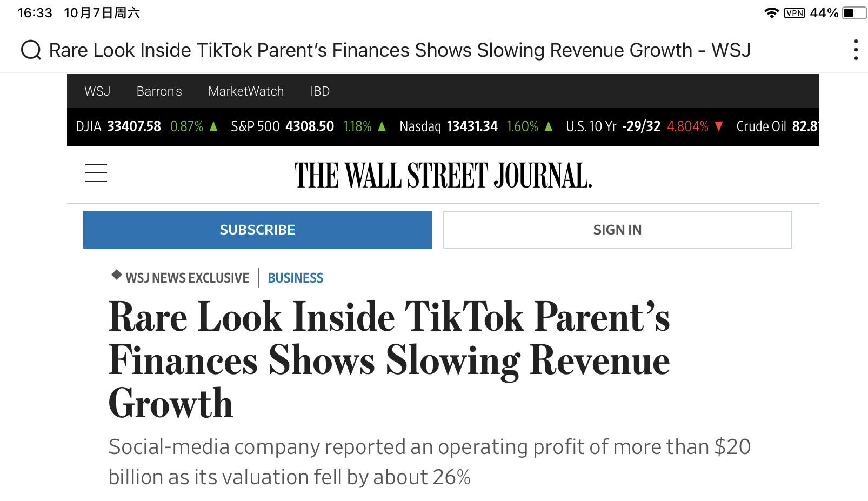Click the Sign In button
The height and width of the screenshot is (501, 868).
(x=617, y=230)
